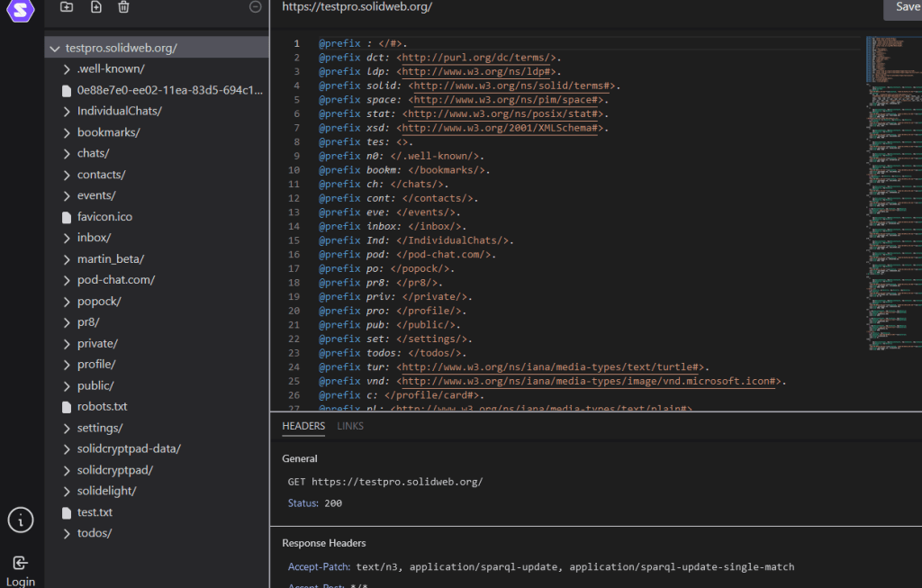Click the Solid hexagon logo
Image resolution: width=922 pixels, height=588 pixels.
(21, 9)
